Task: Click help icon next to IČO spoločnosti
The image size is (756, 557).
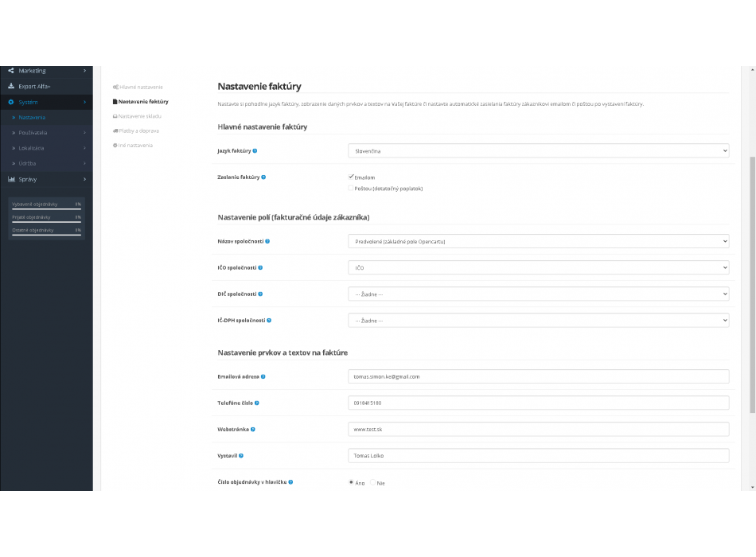Action: click(260, 267)
